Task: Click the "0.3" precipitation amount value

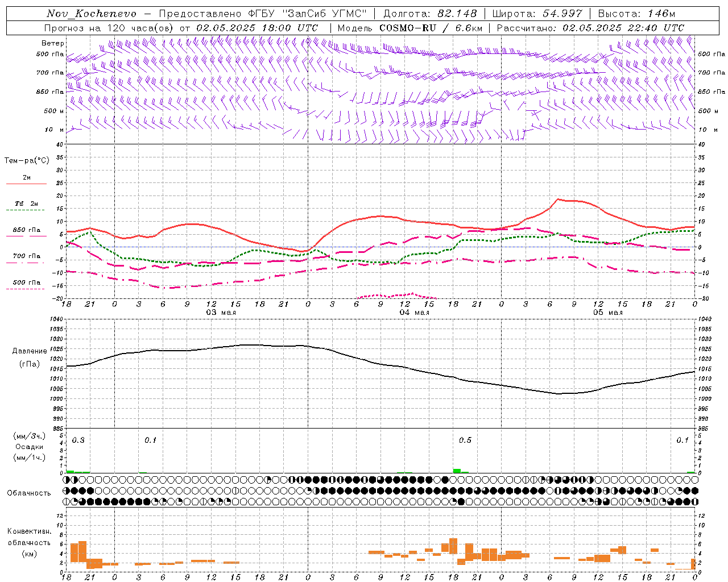Action: pos(78,440)
